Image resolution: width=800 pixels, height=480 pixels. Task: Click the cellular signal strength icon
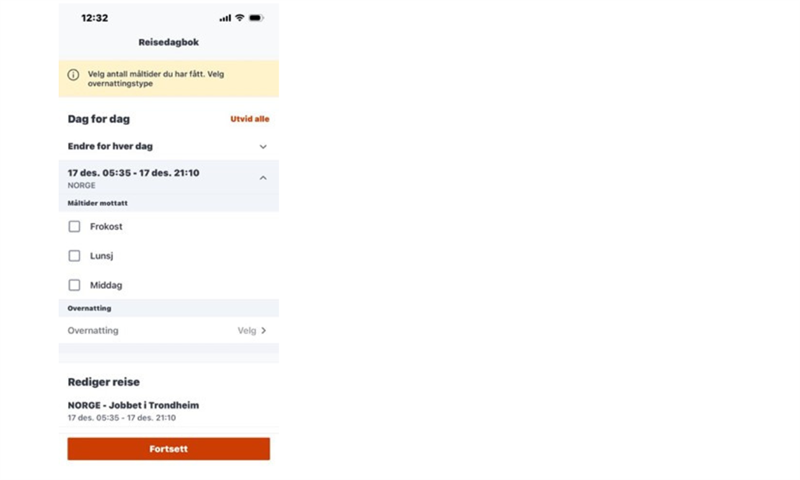point(225,18)
